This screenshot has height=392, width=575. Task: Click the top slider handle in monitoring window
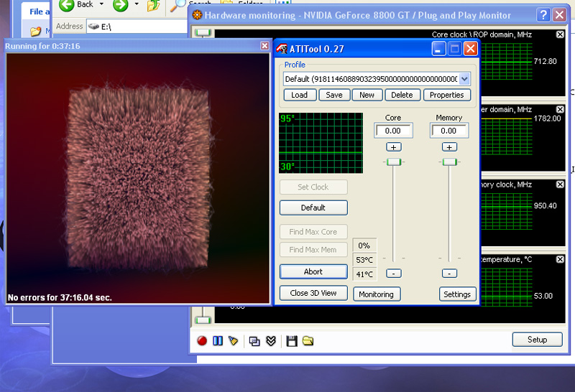pos(203,32)
